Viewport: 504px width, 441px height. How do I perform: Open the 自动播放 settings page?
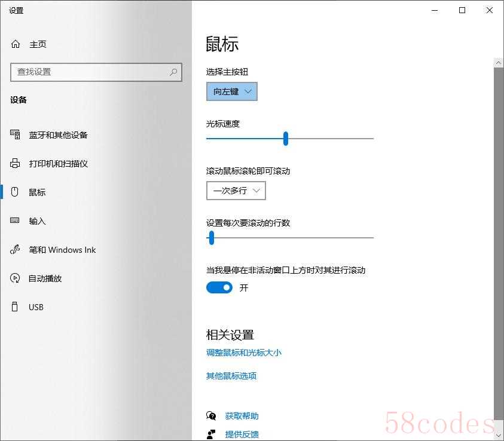[x=45, y=278]
